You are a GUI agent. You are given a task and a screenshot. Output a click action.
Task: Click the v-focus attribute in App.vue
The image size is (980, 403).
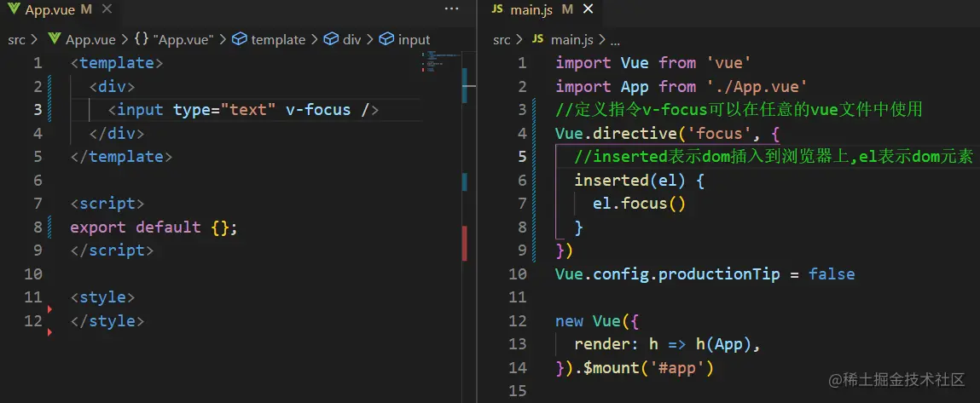coord(318,110)
